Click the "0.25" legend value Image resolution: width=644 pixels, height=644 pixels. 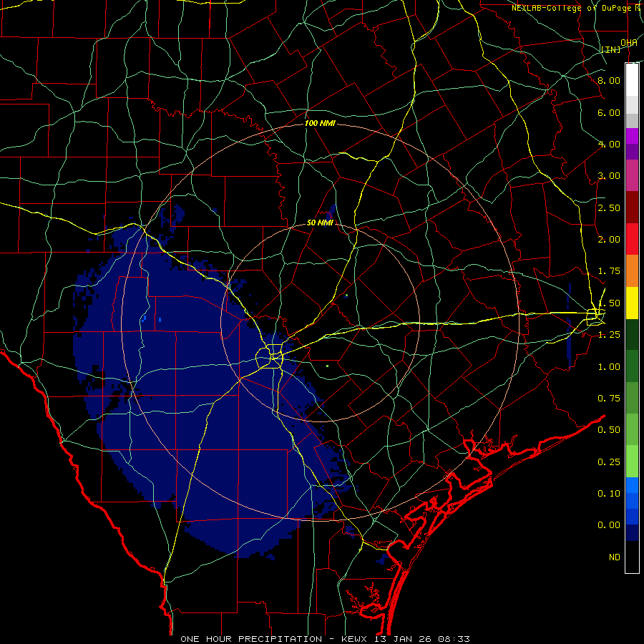point(609,462)
